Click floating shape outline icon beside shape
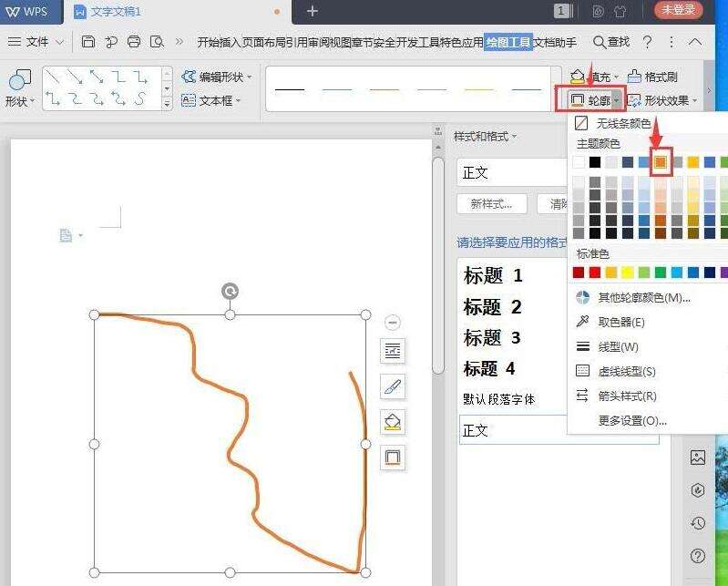728x586 pixels. tap(393, 457)
